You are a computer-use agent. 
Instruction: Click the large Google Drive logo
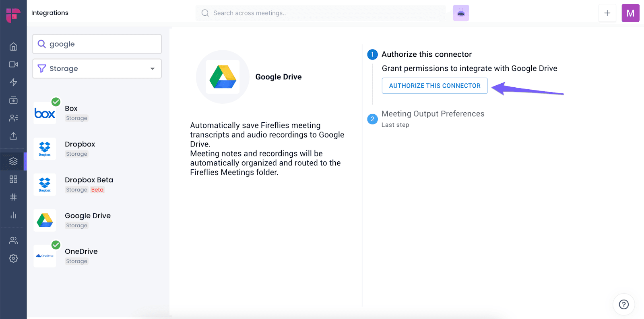pos(223,77)
